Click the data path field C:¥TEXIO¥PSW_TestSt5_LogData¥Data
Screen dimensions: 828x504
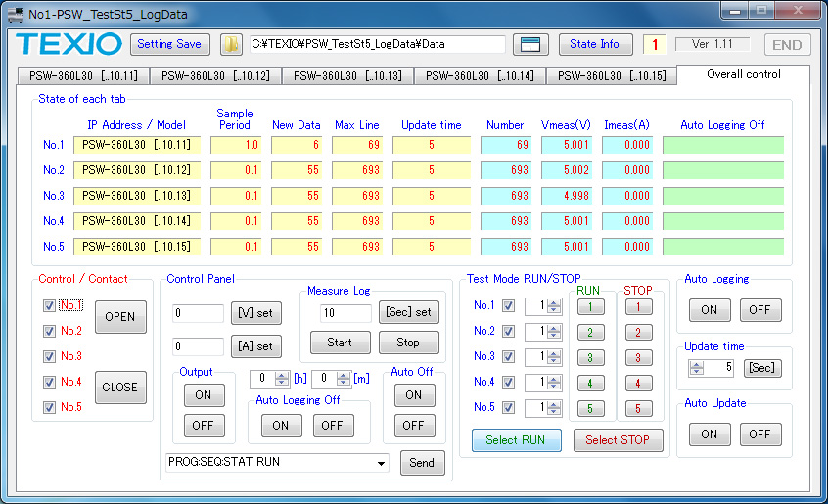(x=378, y=44)
